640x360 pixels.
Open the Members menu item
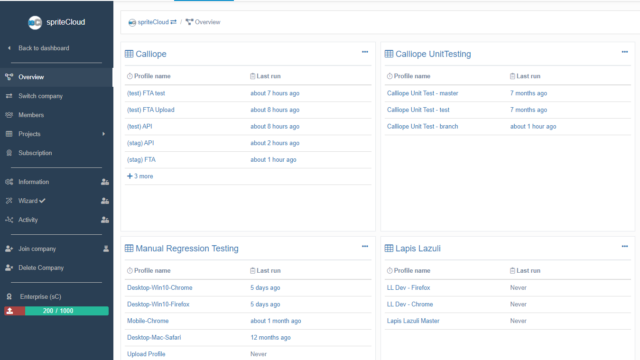[31, 115]
